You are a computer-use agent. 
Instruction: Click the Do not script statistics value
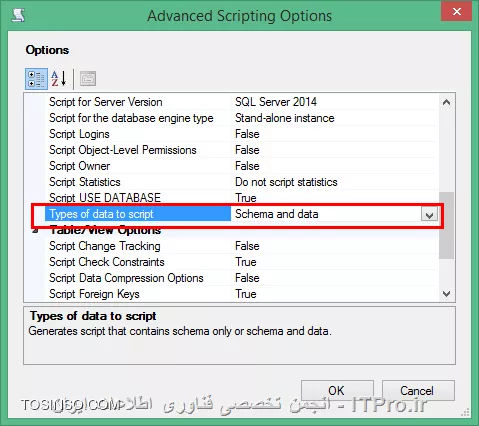point(286,182)
